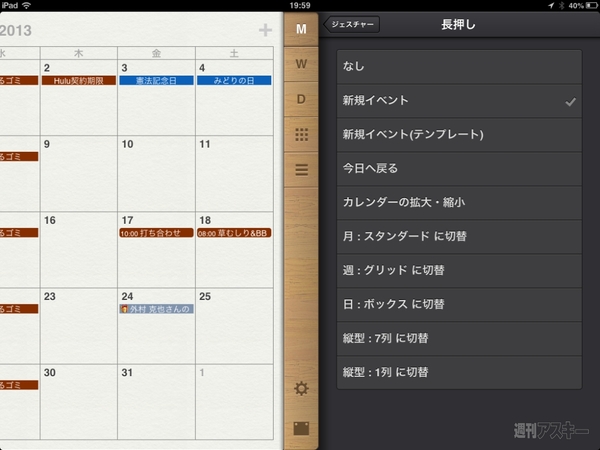
Task: Select 週:グリッド に切替
Action: 459,271
